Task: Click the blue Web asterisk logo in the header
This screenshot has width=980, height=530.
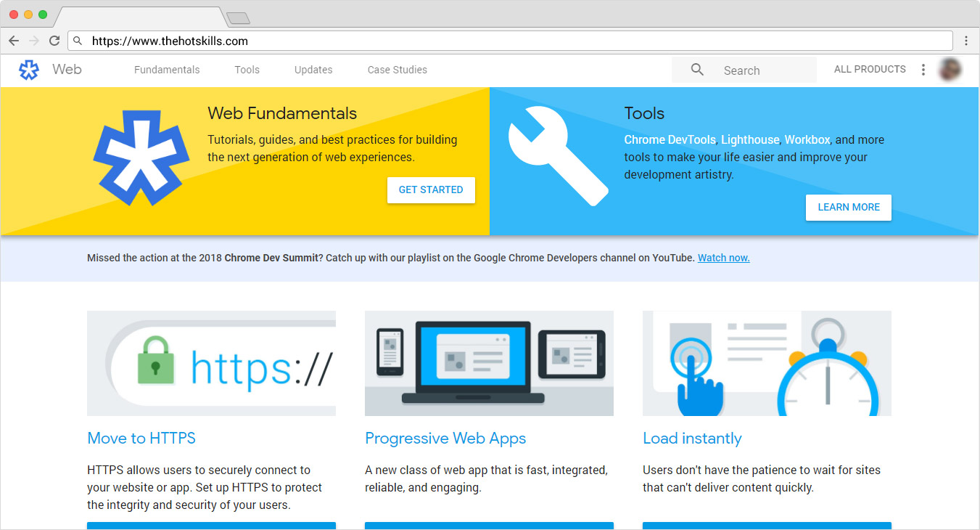Action: (29, 70)
